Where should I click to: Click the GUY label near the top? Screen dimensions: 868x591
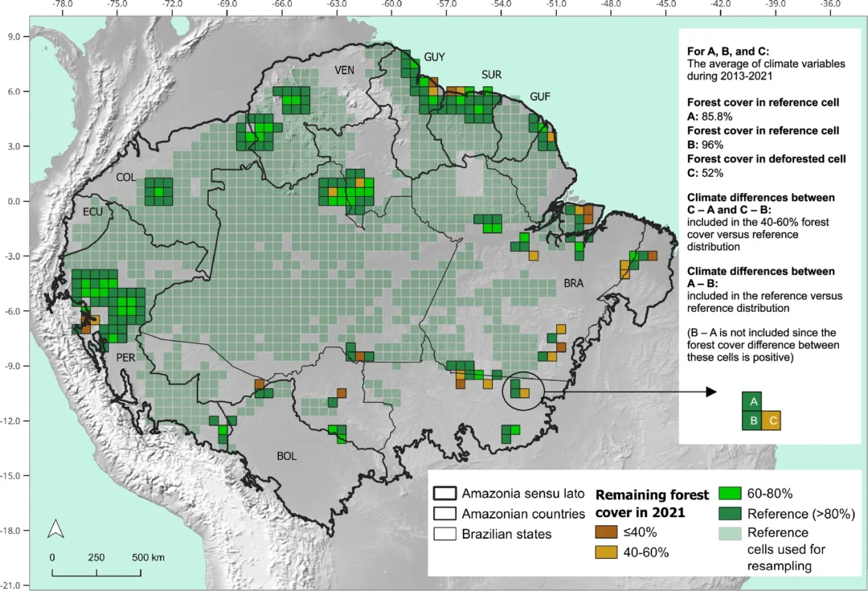point(433,57)
